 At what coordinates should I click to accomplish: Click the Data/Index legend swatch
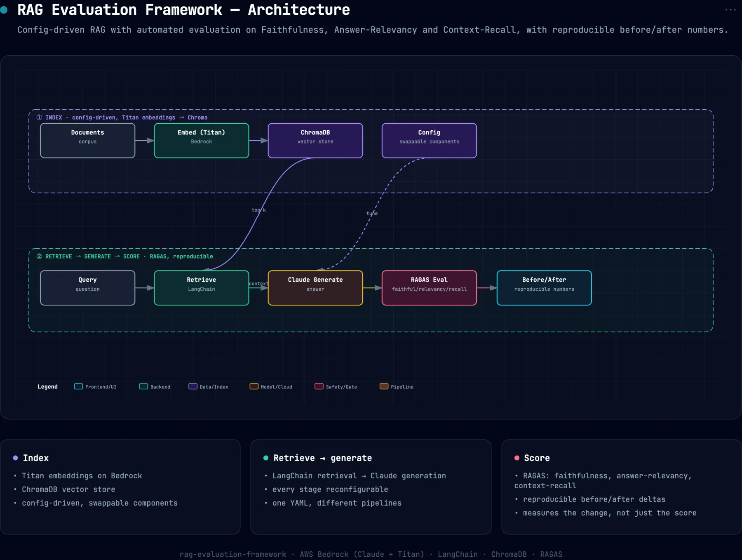(193, 386)
